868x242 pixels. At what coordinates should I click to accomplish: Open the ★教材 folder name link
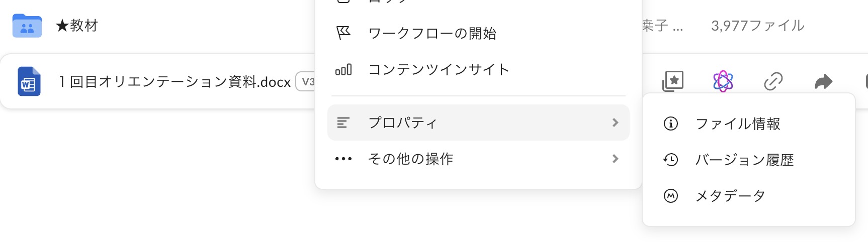tap(77, 26)
